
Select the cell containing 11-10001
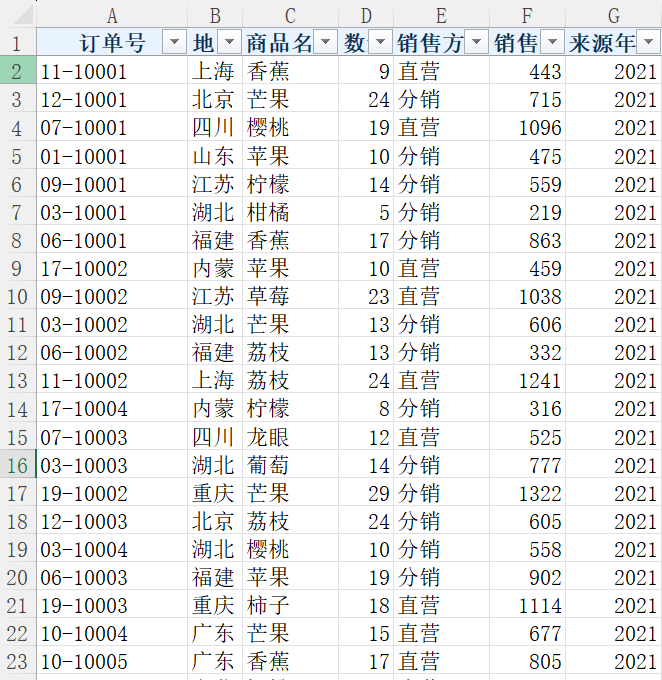112,71
